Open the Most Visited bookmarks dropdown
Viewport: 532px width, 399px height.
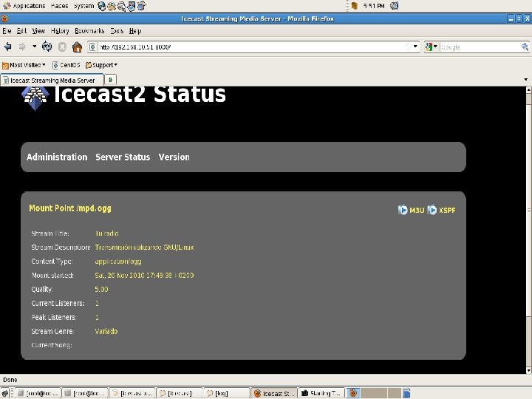point(24,65)
